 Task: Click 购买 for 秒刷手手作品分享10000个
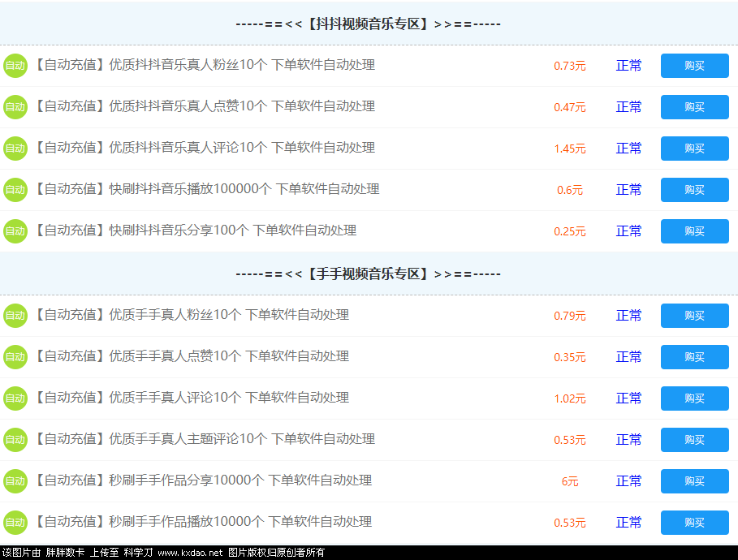[x=695, y=481]
